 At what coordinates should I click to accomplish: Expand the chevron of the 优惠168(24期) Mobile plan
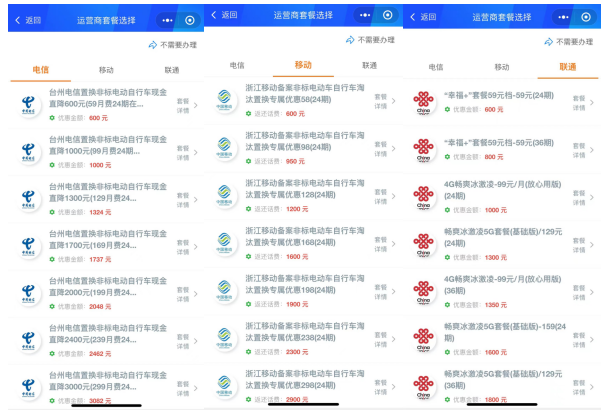pyautogui.click(x=394, y=244)
